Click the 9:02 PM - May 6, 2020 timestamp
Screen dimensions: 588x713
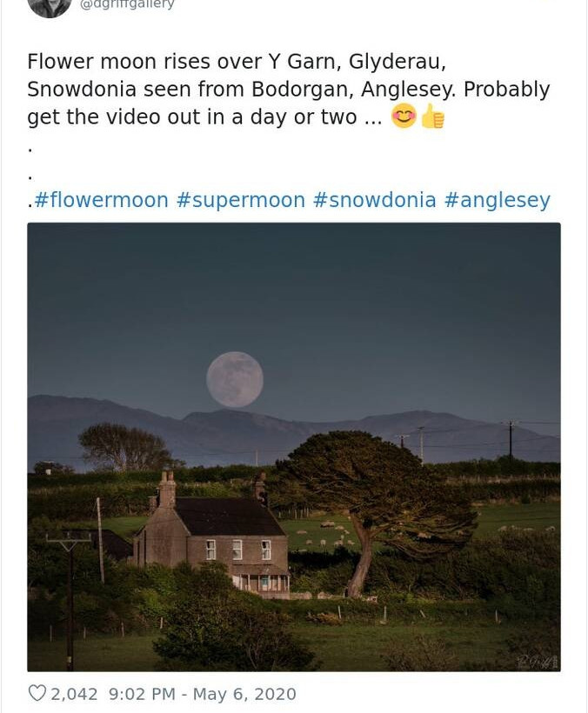click(x=202, y=694)
